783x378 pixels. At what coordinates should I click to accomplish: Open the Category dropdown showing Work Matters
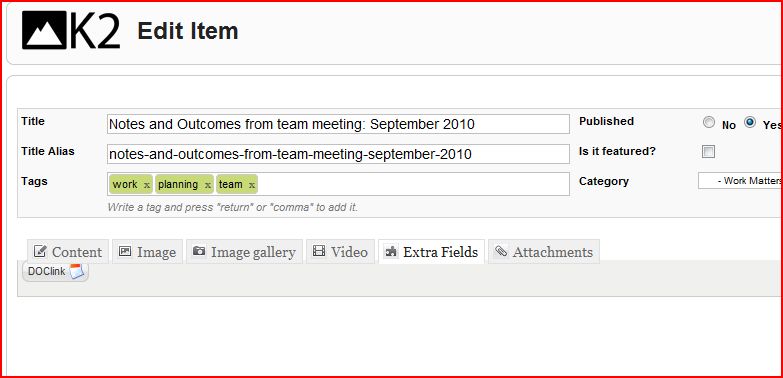(740, 181)
